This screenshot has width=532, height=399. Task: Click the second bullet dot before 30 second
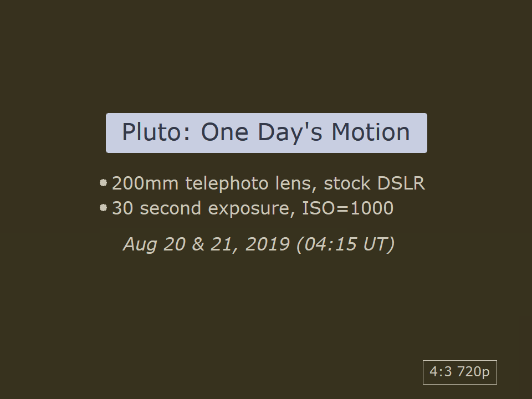[x=103, y=208]
